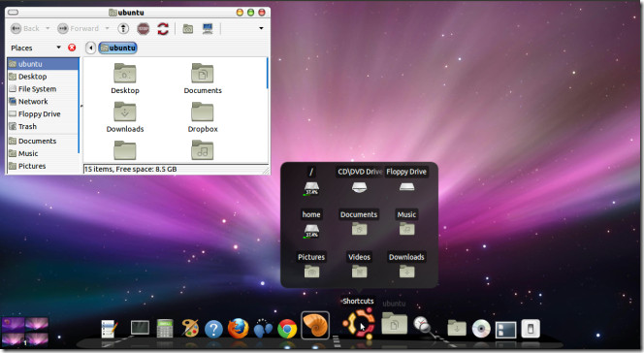Go up to the parent folder
Viewport: 644px width, 353px height.
click(x=123, y=29)
